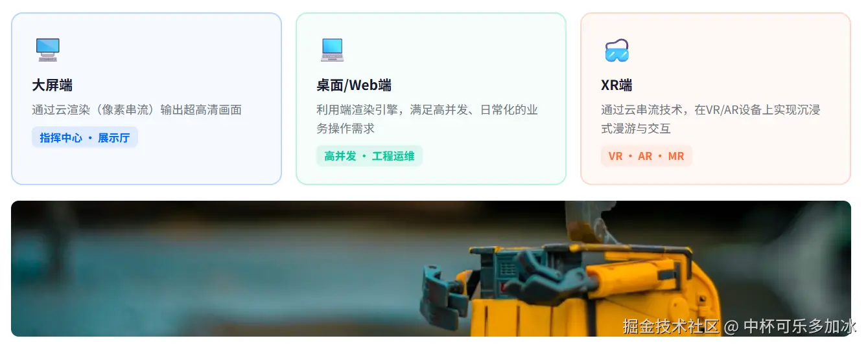Click the 通过云串流技术 description text
868x347 pixels.
pos(711,119)
